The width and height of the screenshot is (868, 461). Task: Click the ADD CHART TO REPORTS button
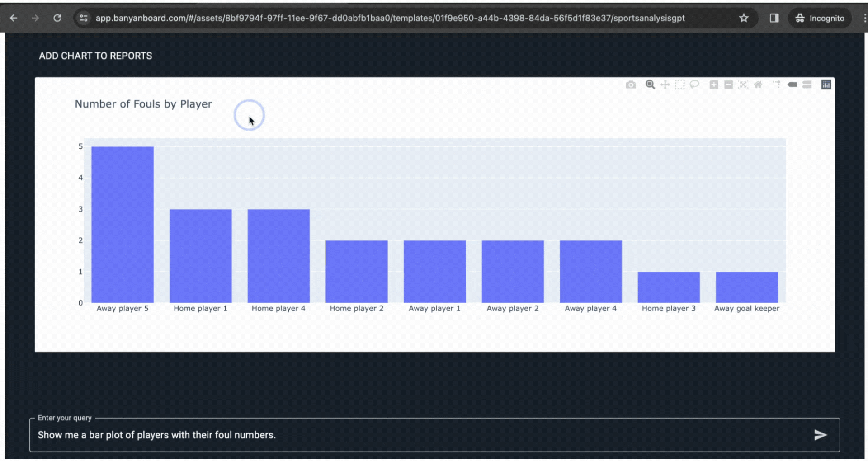(95, 56)
